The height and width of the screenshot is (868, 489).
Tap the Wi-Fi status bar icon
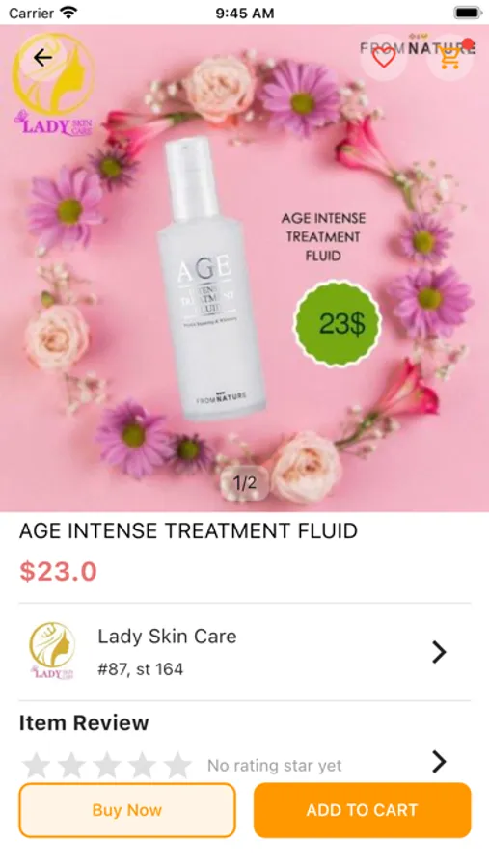[x=69, y=13]
